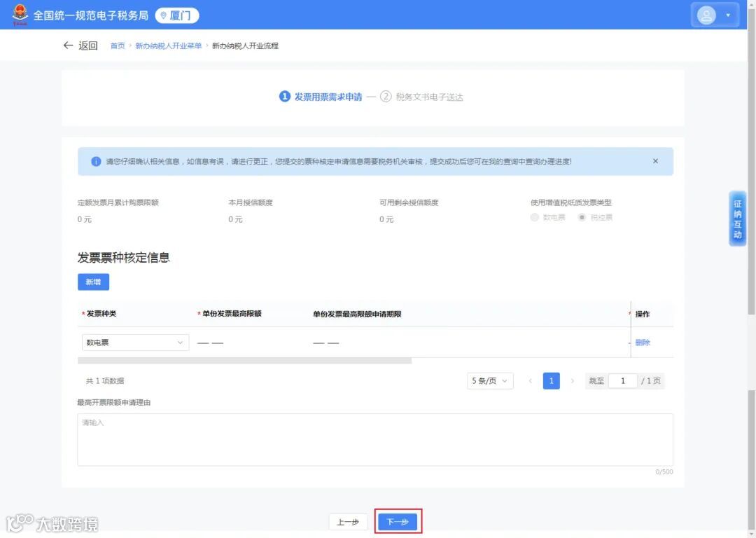Click the next-page arrow in pagination
The image size is (756, 538).
571,380
